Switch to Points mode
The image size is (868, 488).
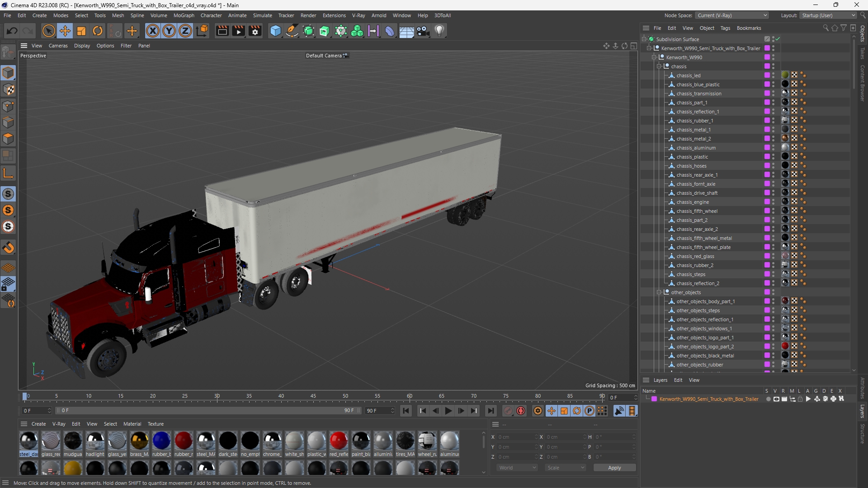point(8,106)
